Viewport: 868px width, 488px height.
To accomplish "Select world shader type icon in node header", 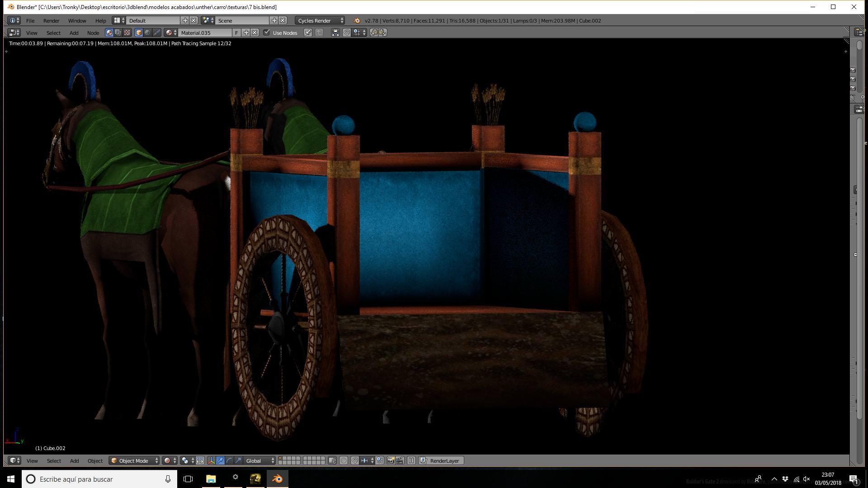I will [x=147, y=33].
